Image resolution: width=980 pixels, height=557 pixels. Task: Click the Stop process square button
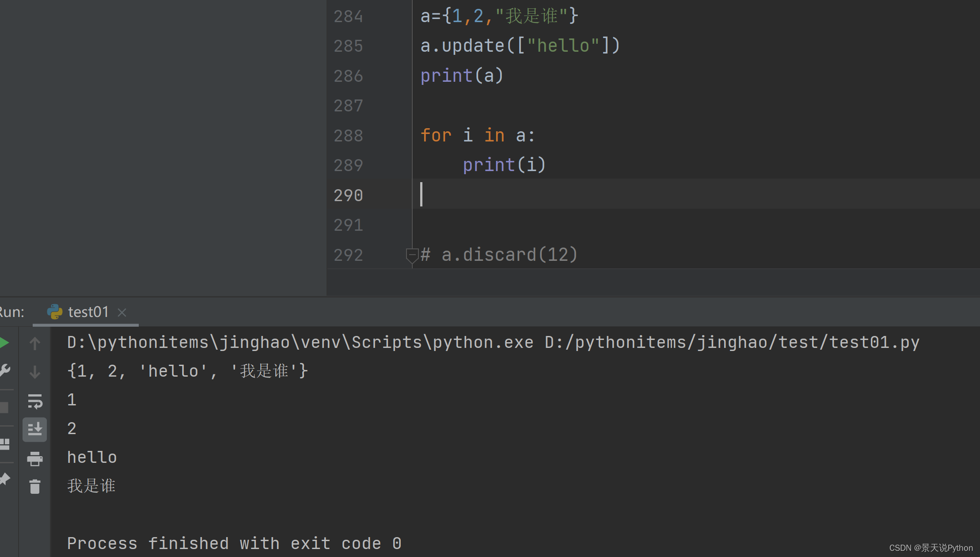[x=4, y=407]
